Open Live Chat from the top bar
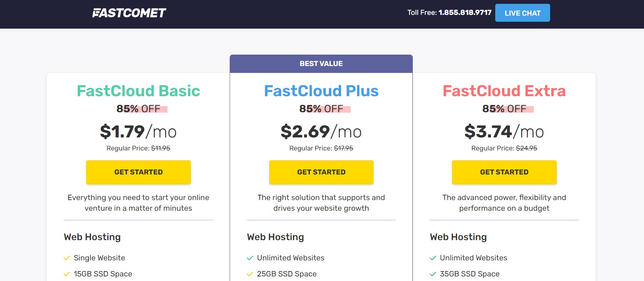This screenshot has width=644, height=281. click(x=522, y=13)
